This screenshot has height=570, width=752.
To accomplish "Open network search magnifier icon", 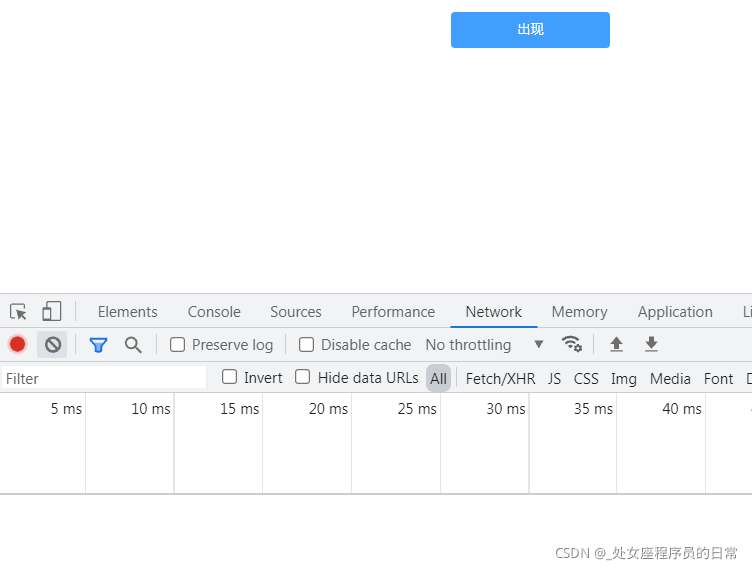I will (x=133, y=345).
